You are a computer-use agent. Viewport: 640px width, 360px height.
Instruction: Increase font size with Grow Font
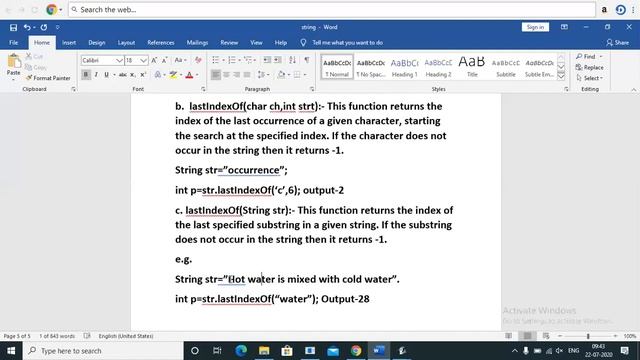coord(154,60)
